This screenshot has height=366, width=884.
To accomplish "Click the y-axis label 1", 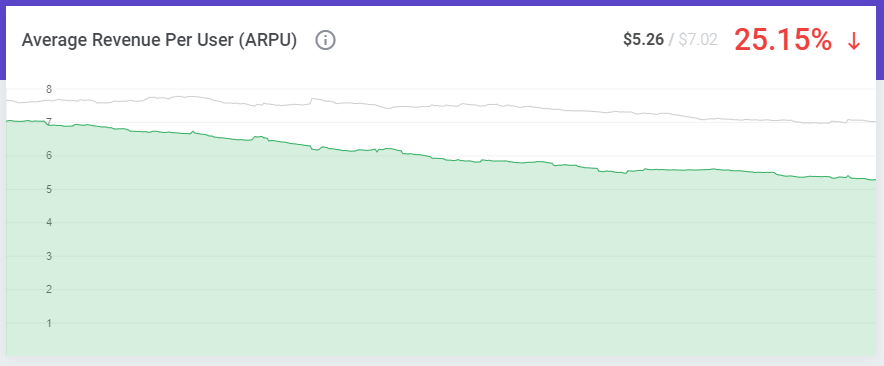I will [49, 323].
